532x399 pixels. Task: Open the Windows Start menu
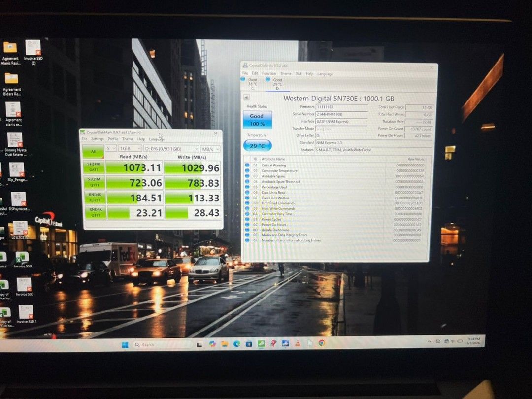pos(125,345)
